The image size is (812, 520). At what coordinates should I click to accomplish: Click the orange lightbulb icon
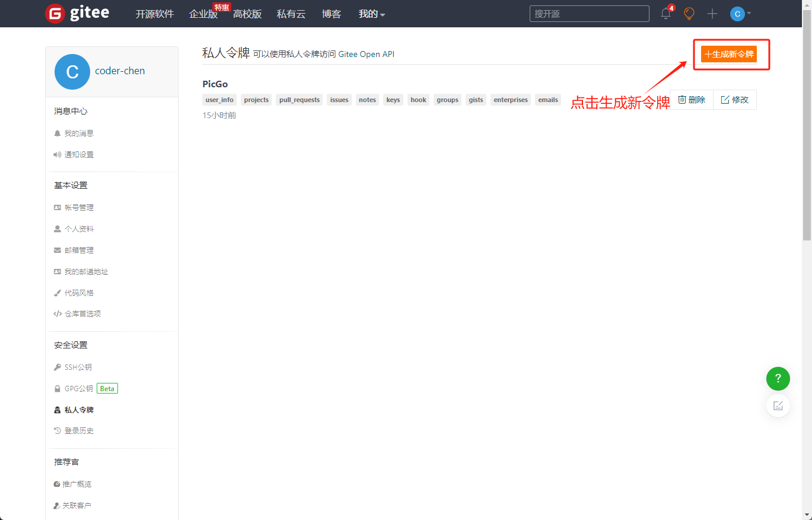point(689,14)
